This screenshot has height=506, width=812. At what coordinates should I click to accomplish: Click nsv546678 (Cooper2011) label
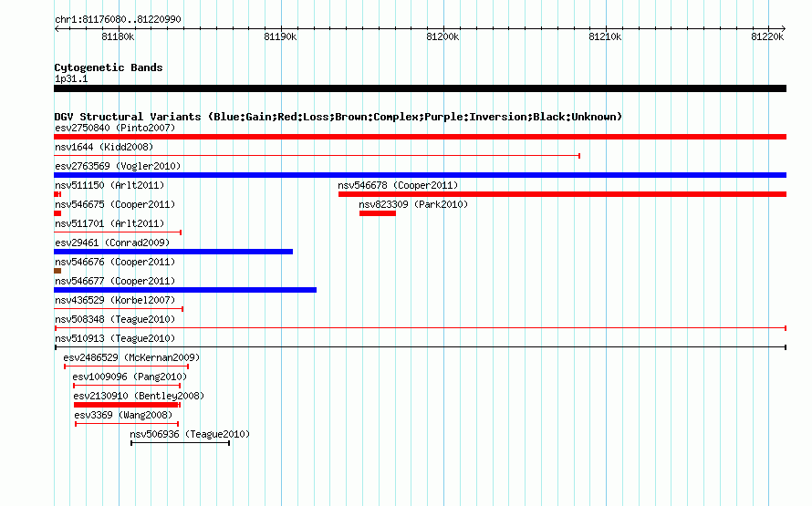[x=398, y=185]
